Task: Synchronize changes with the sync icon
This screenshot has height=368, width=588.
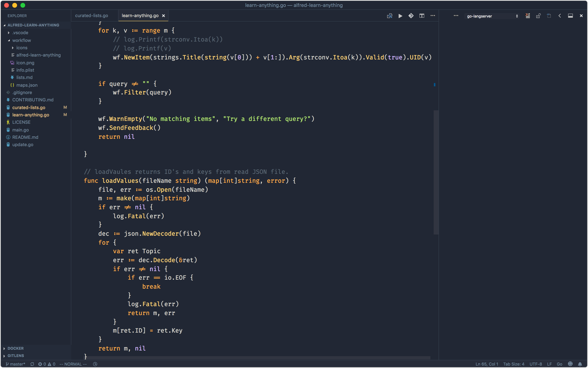Action: 32,364
